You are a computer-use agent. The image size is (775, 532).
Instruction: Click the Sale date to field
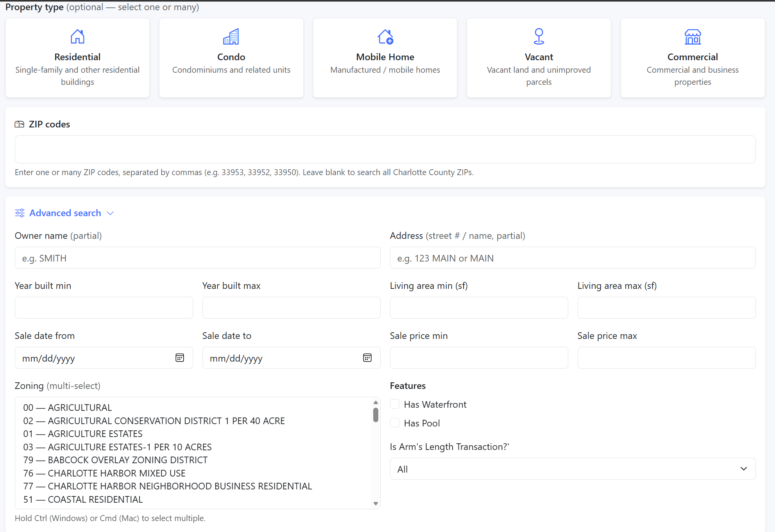[x=291, y=358]
